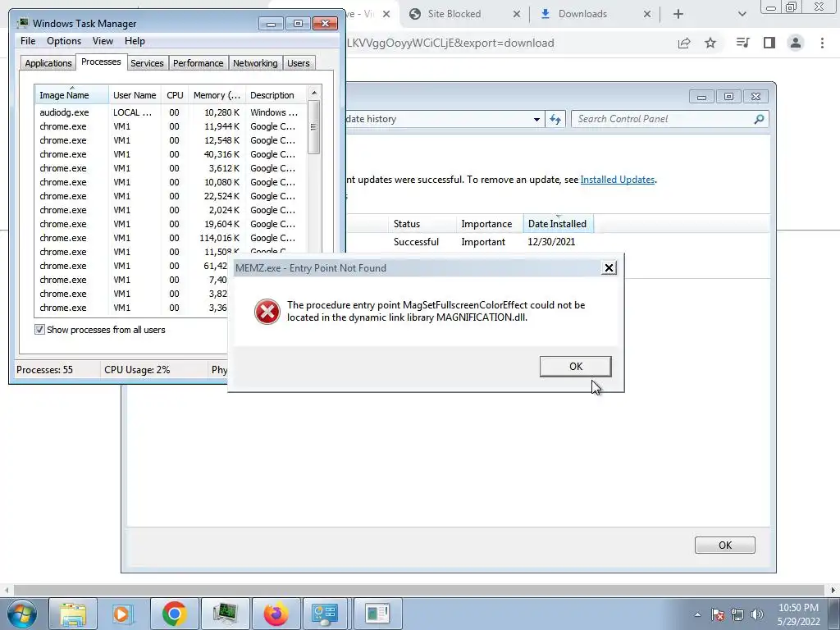Viewport: 840px width, 630px height.
Task: Sort processes by Memory column
Action: point(217,95)
